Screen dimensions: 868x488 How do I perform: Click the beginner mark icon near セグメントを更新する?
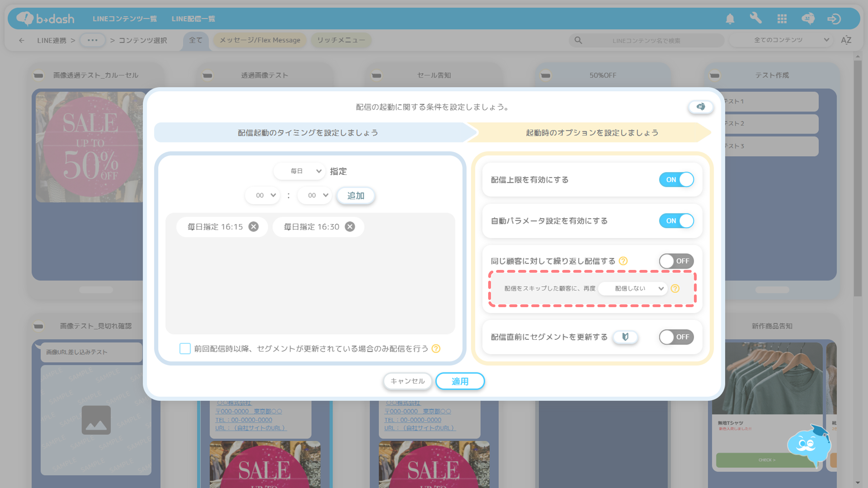click(625, 337)
